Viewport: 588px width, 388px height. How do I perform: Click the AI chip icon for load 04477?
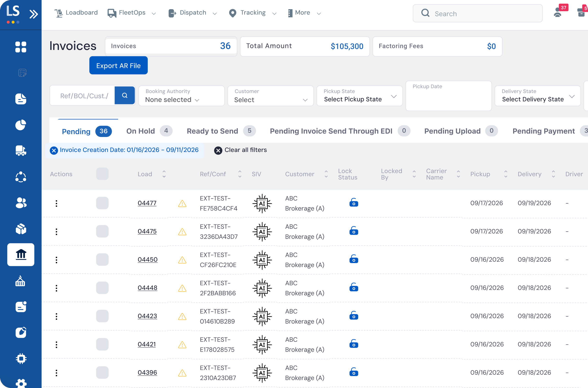coord(262,203)
